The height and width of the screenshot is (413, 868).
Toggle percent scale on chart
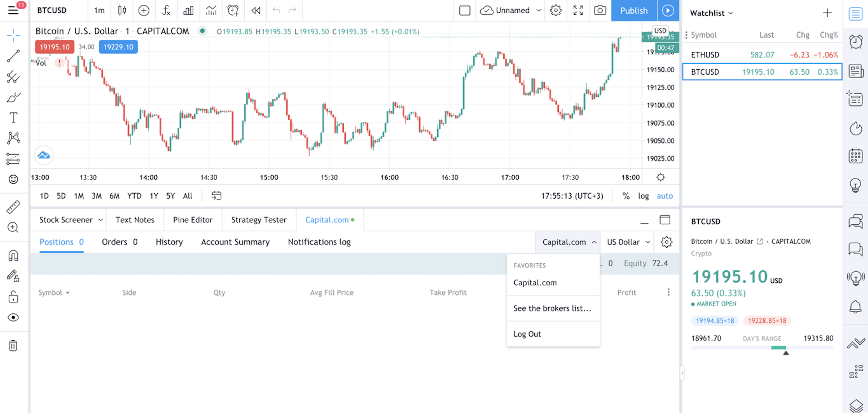[x=626, y=196]
